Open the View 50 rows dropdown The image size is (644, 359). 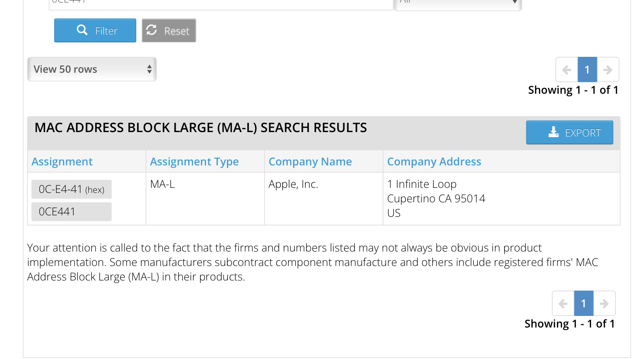(x=92, y=69)
